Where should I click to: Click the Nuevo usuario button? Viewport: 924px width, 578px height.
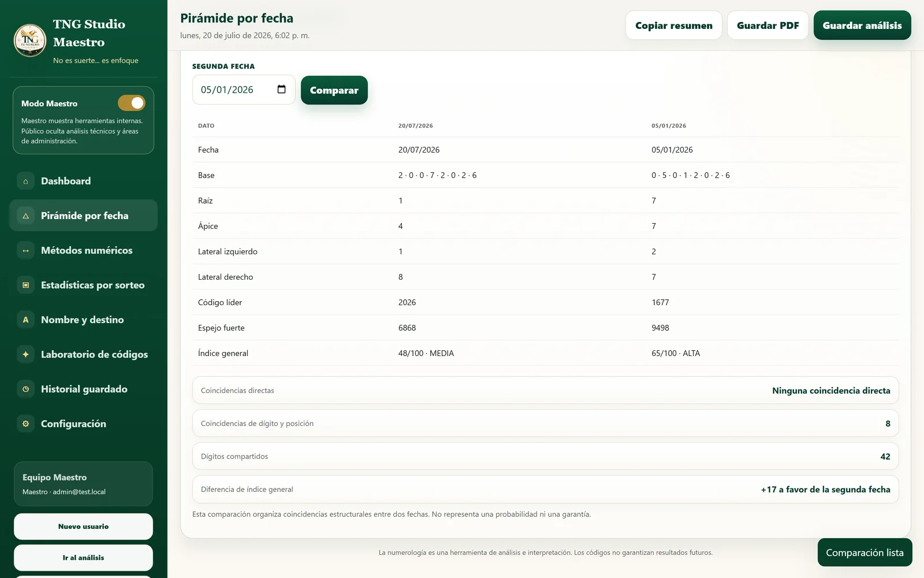(83, 527)
